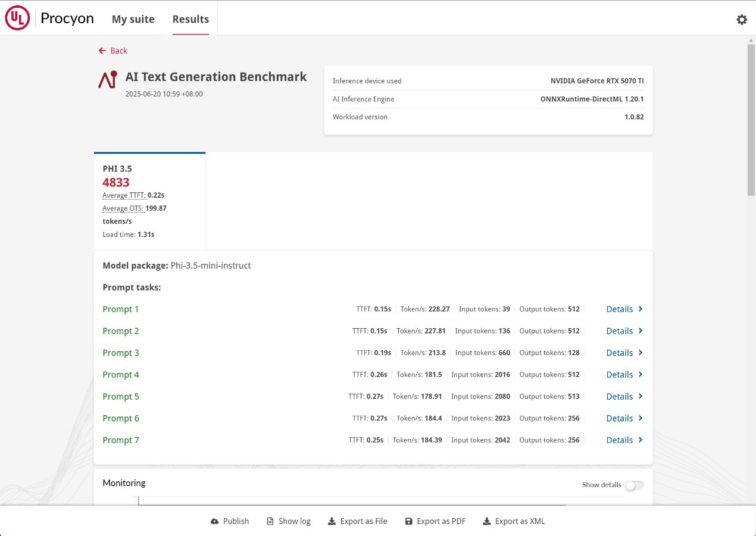Expand Prompt 7 details chevron
The image size is (756, 536).
pyautogui.click(x=641, y=440)
